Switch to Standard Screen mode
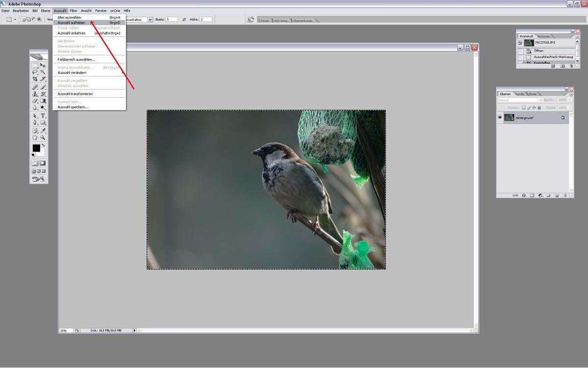The image size is (588, 368). tap(34, 171)
